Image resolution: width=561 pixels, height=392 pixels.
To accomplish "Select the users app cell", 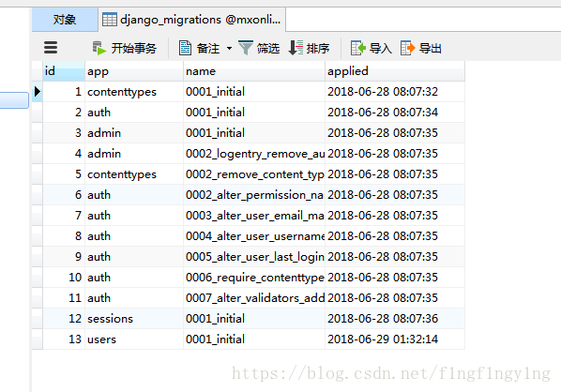I will (x=134, y=339).
